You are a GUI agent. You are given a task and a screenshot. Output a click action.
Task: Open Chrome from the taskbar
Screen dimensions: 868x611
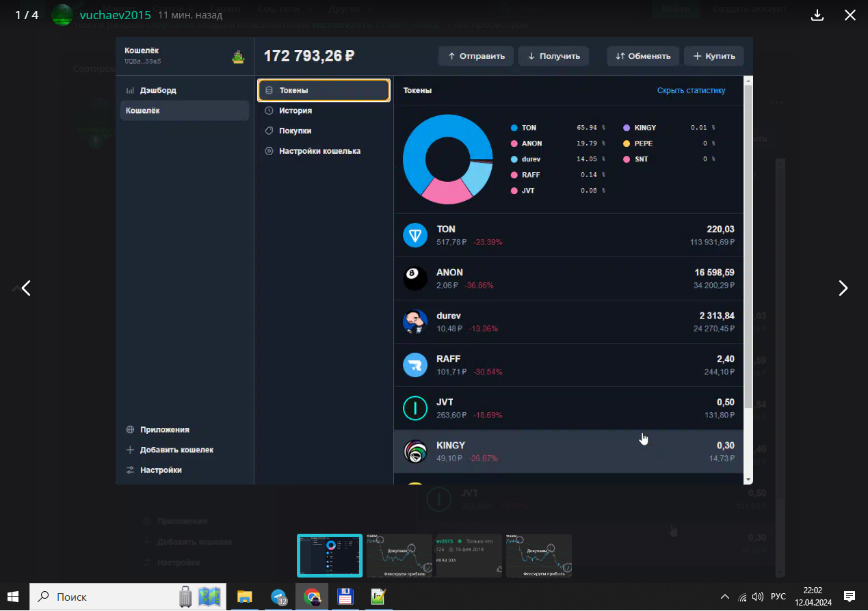[312, 597]
